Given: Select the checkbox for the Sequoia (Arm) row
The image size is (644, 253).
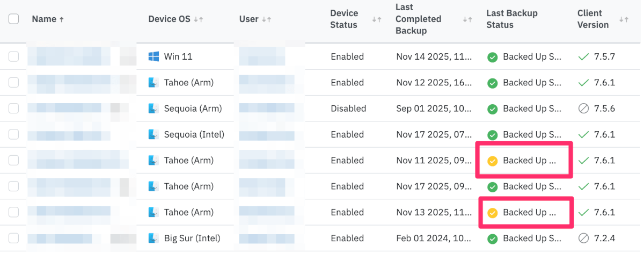Looking at the screenshot, I should [x=14, y=109].
